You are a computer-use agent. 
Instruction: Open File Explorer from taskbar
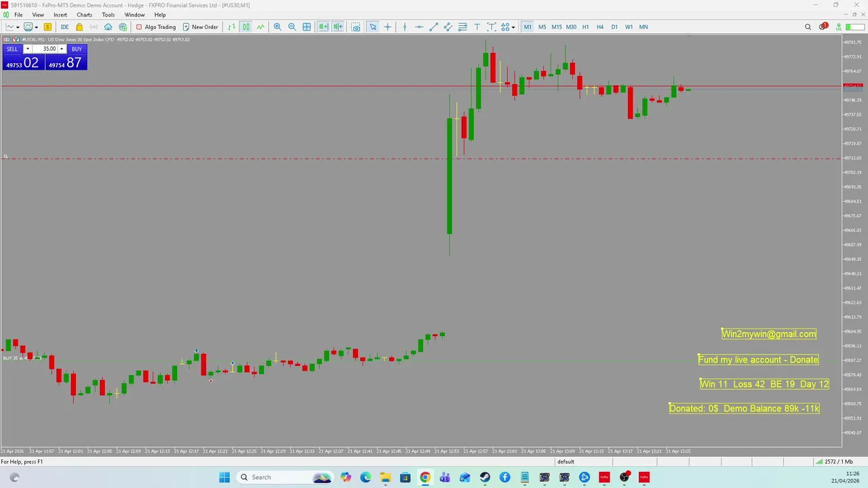click(384, 477)
